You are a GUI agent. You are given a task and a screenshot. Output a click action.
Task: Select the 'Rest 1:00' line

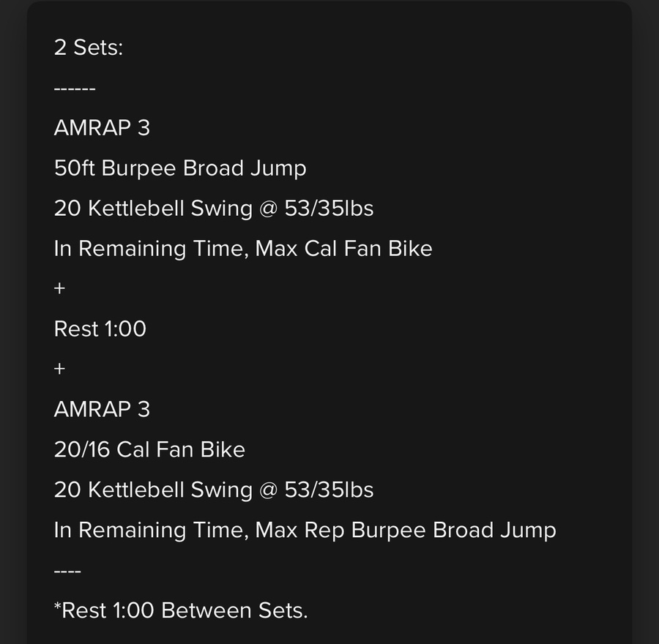tap(100, 329)
